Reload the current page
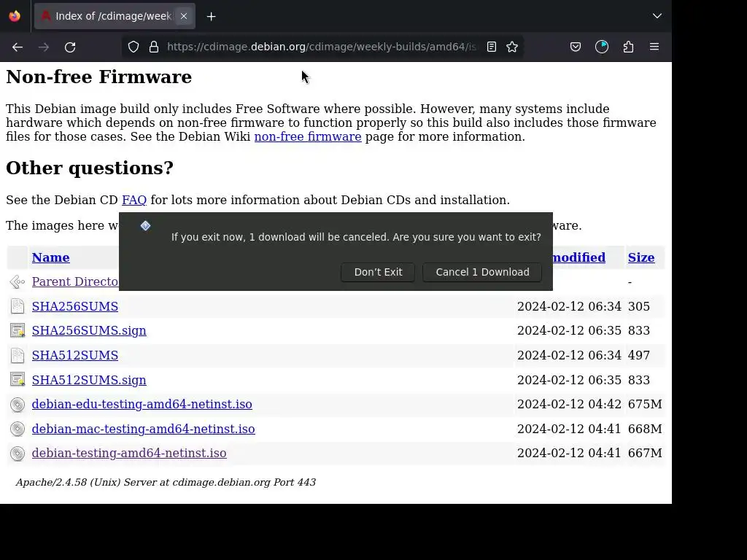Screen dimensions: 747x560 point(70,47)
